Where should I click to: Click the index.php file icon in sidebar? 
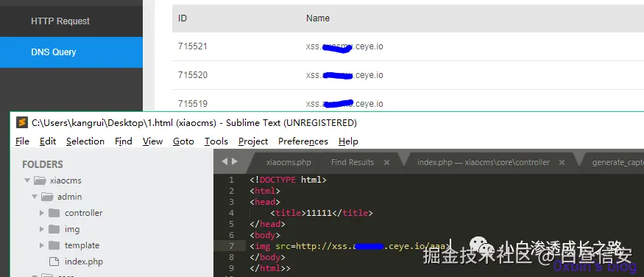(x=54, y=262)
